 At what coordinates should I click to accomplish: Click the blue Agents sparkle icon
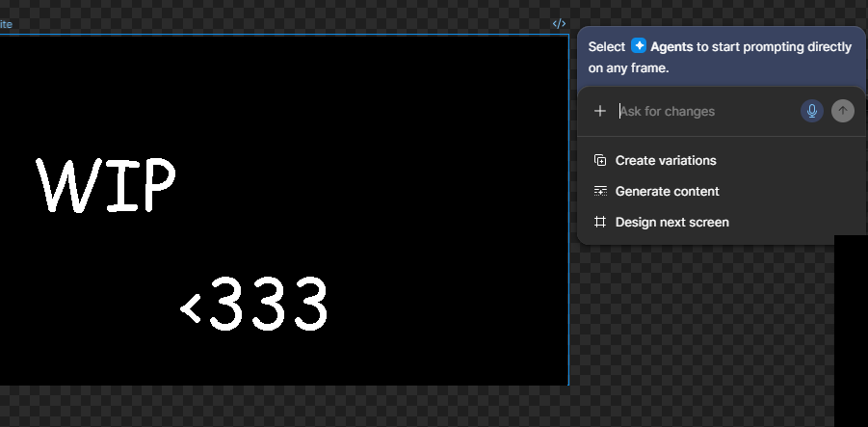coord(639,46)
